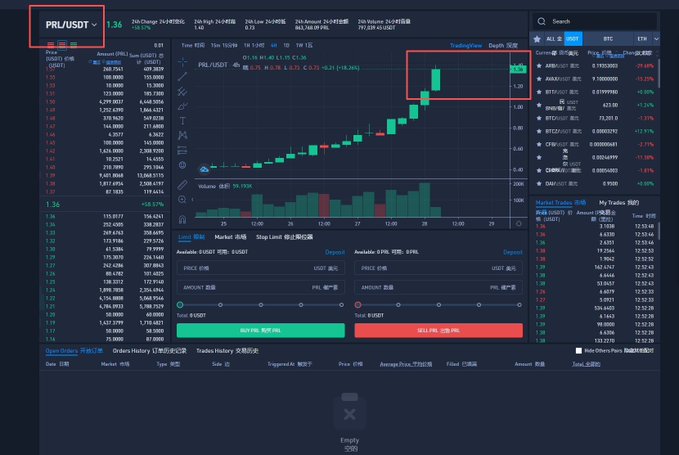Click Deposit link in buy panel

coord(335,252)
